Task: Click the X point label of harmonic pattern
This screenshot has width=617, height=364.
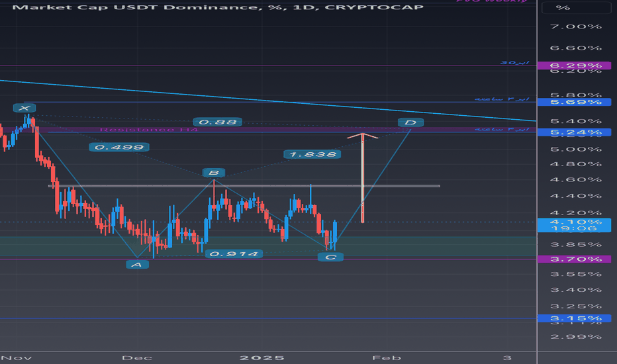Action: point(24,108)
